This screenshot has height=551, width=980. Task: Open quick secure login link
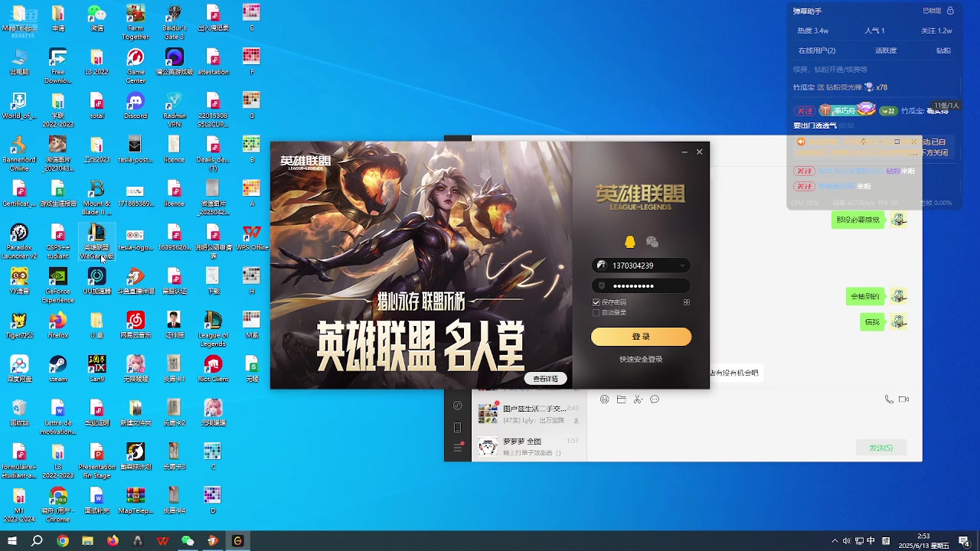click(x=641, y=359)
